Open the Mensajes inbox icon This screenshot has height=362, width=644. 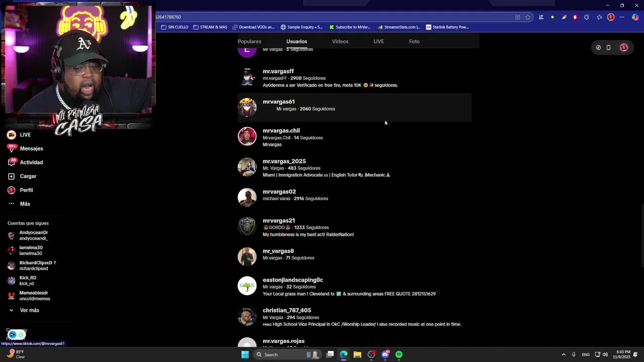[11, 148]
